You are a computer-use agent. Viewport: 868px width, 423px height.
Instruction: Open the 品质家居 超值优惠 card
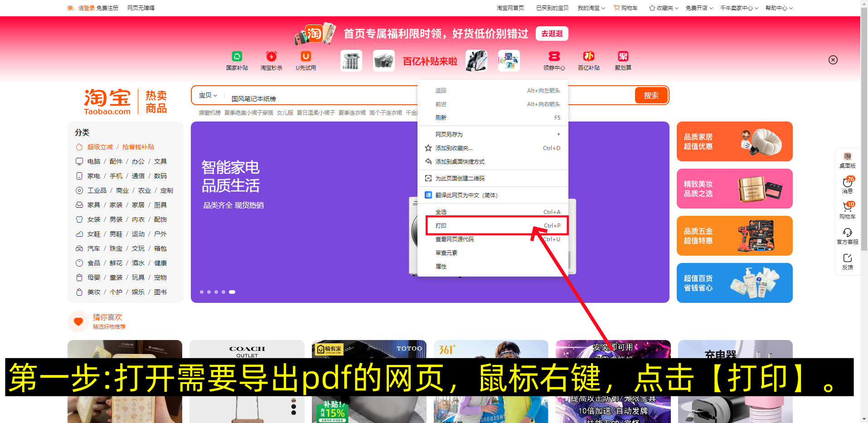pyautogui.click(x=734, y=141)
